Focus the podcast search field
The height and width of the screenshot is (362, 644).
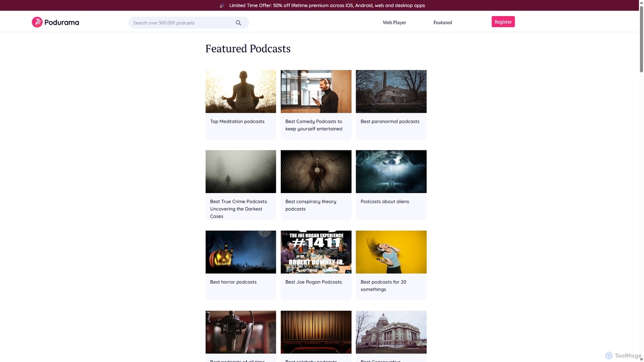[189, 23]
